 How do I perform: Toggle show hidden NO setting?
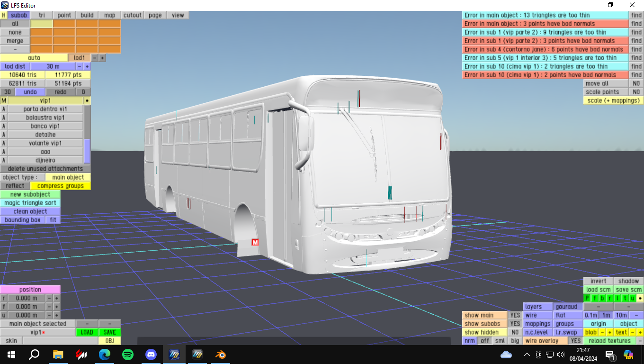tap(515, 332)
